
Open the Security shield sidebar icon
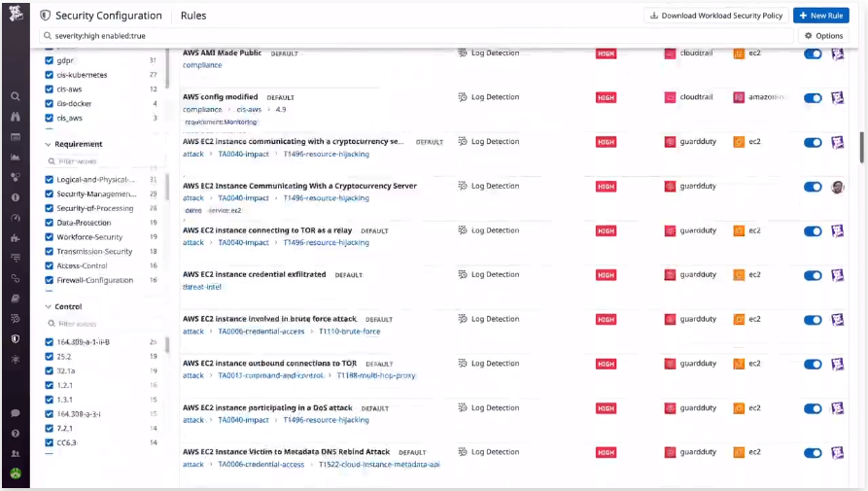coord(16,338)
